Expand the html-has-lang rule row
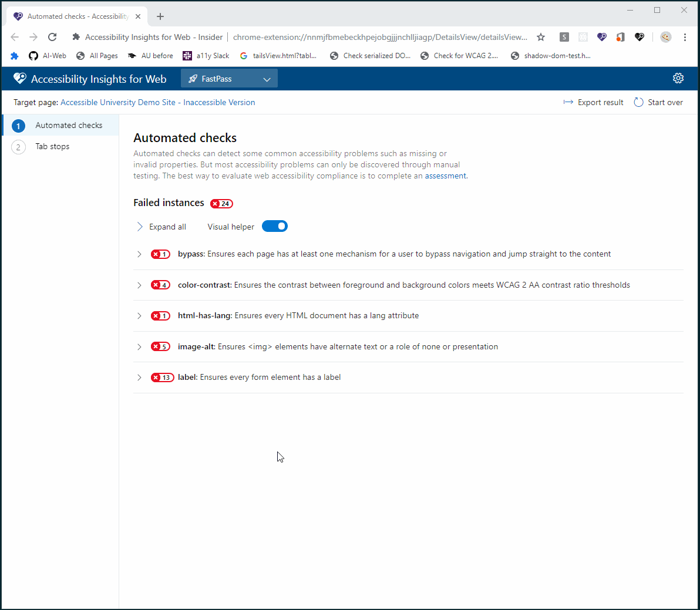The image size is (700, 610). (139, 316)
